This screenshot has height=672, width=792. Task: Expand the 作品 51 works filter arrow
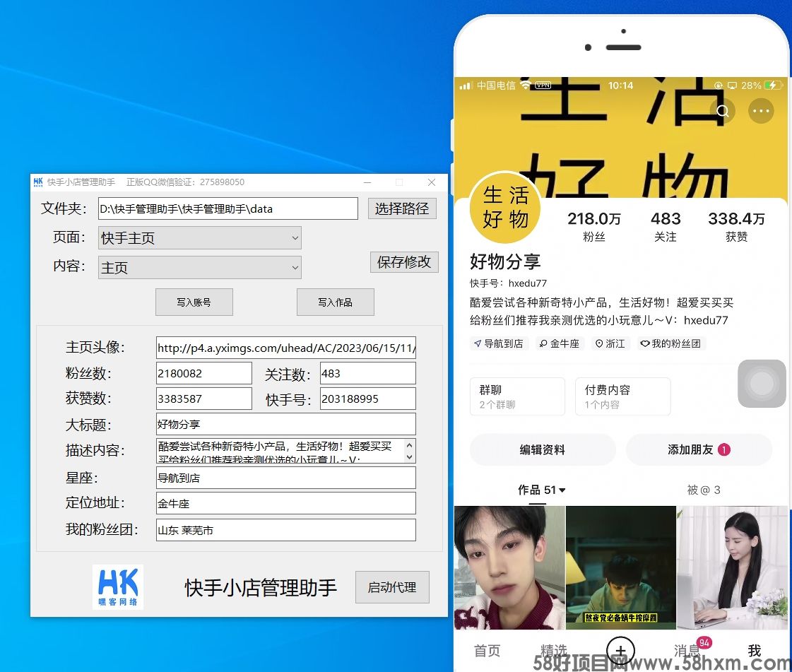tap(562, 490)
